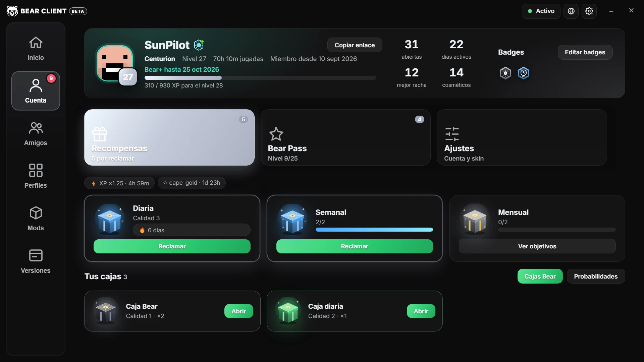Click the verified badge next to SunPilot
The height and width of the screenshot is (362, 644).
click(199, 45)
